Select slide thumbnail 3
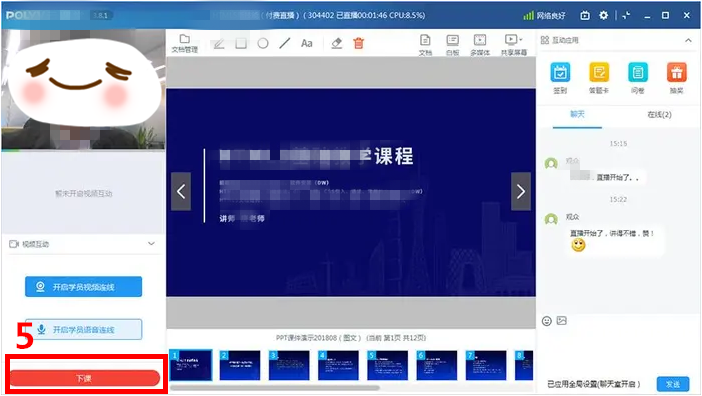Screen dimensions: 702x396 [289, 365]
